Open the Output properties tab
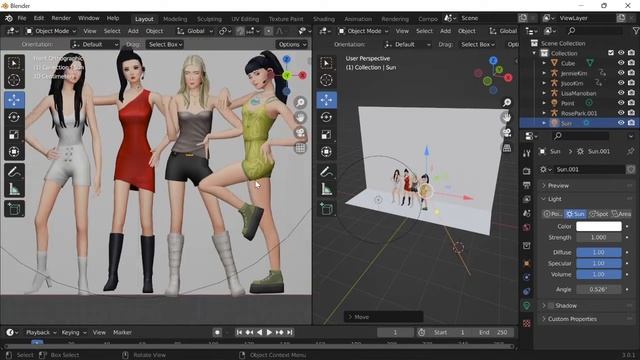 click(x=527, y=185)
